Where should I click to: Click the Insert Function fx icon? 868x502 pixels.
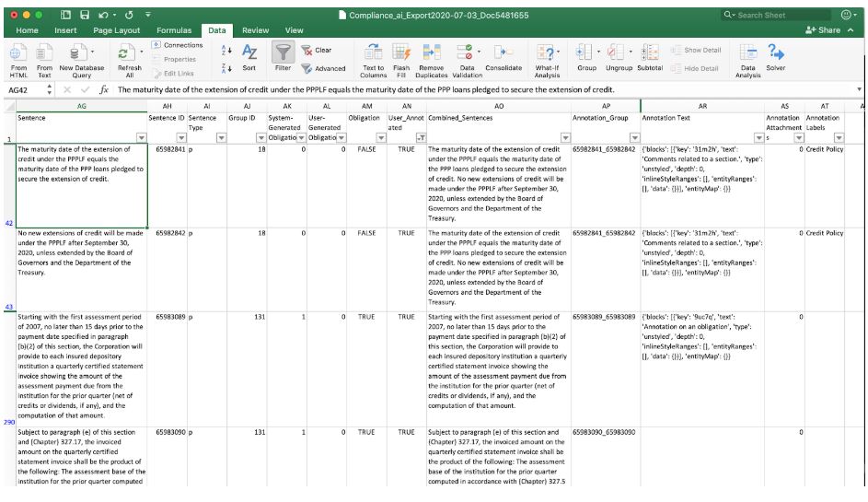pos(103,89)
